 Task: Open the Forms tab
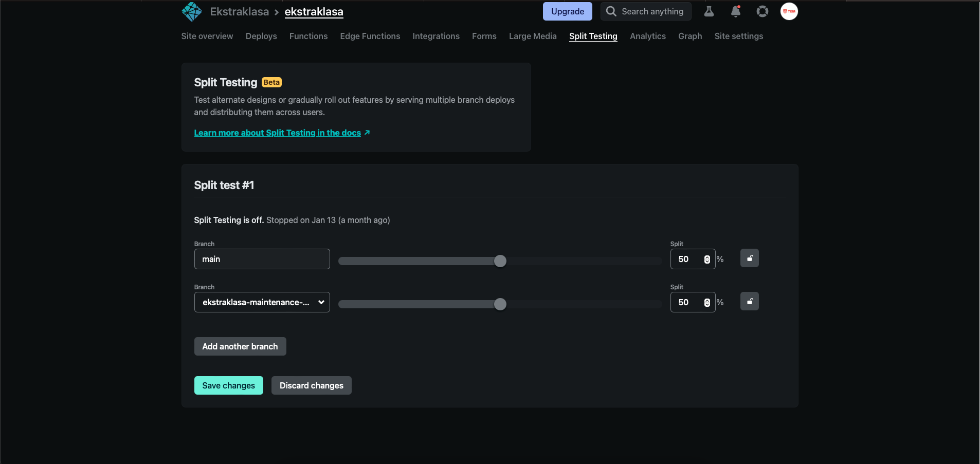coord(484,36)
